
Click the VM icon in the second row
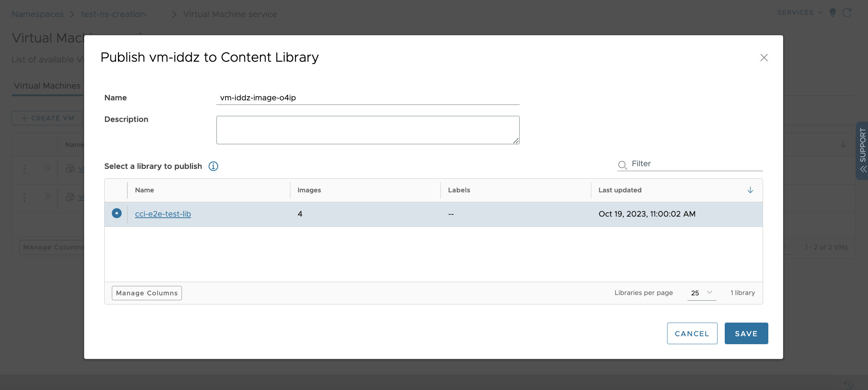pos(70,197)
